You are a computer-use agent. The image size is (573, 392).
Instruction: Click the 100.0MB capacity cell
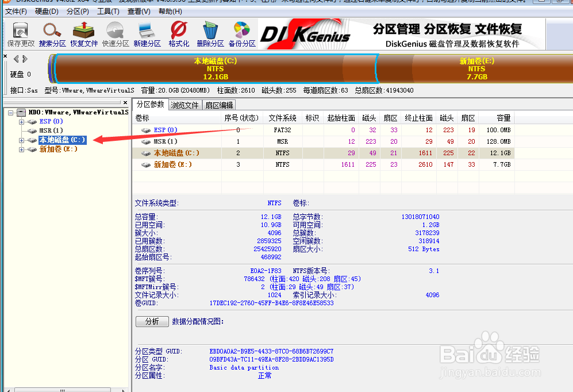[498, 130]
